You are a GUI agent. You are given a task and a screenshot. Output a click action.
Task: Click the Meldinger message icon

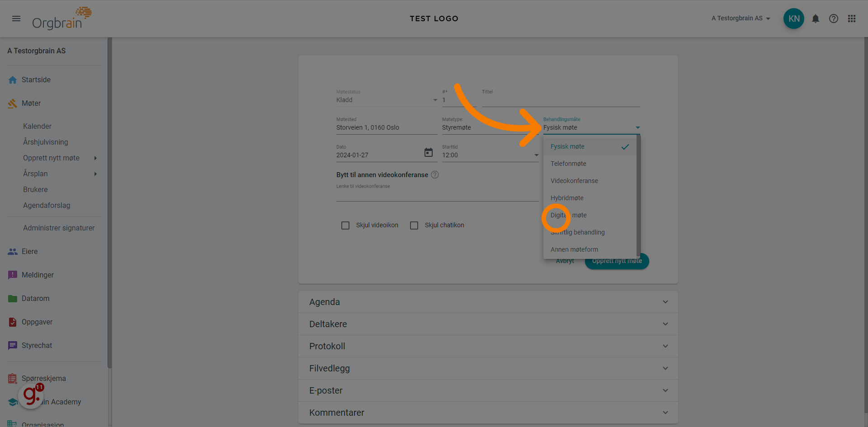[x=13, y=275]
